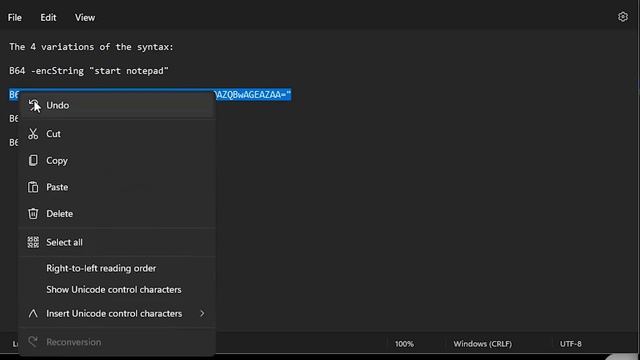Open Notepad settings gear icon
This screenshot has width=640, height=360.
click(622, 17)
